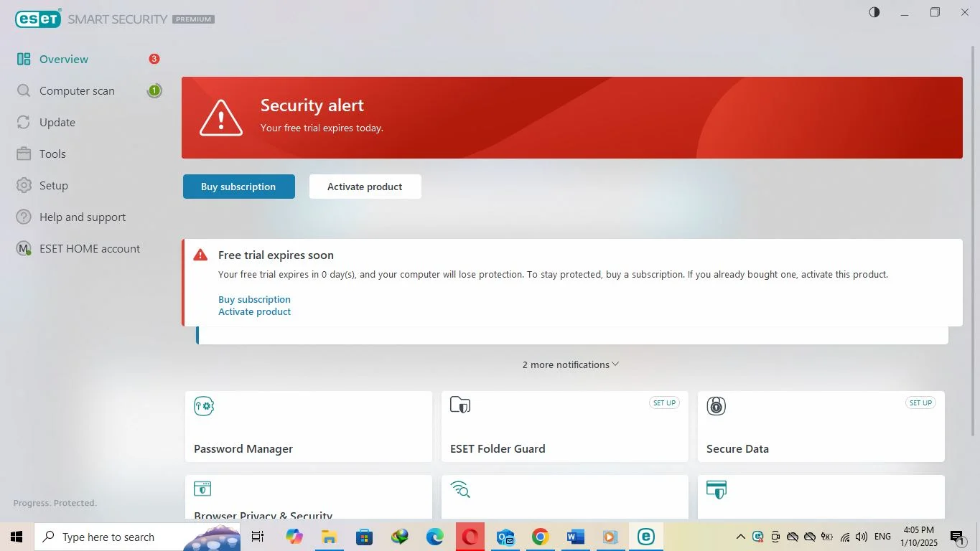
Task: Click the 'Your free trial expires today.' text
Action: (322, 128)
